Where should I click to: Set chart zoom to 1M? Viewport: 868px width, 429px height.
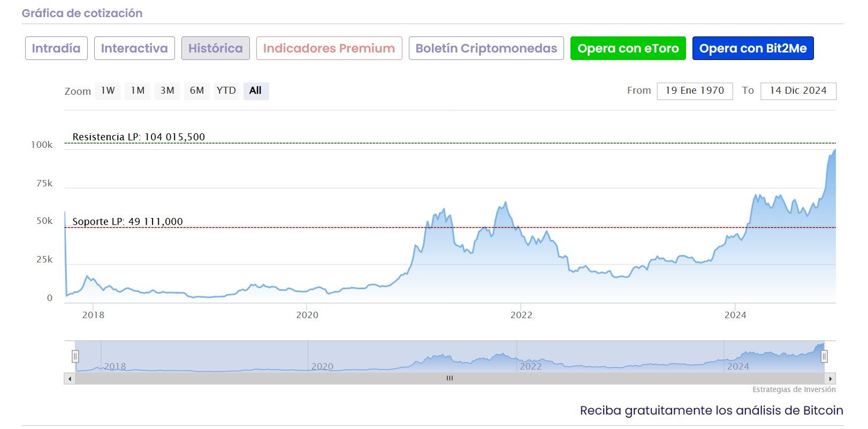[x=138, y=91]
